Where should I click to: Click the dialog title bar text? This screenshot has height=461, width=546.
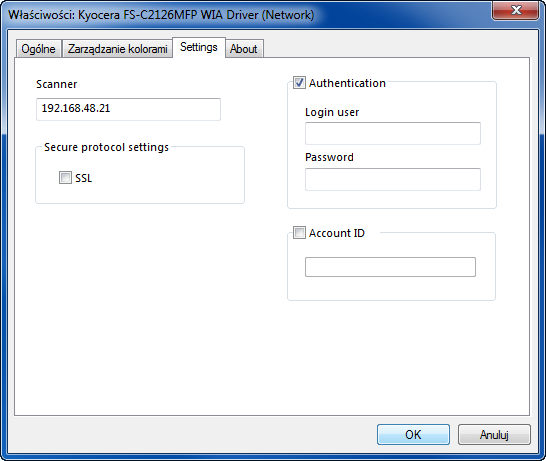pos(161,15)
